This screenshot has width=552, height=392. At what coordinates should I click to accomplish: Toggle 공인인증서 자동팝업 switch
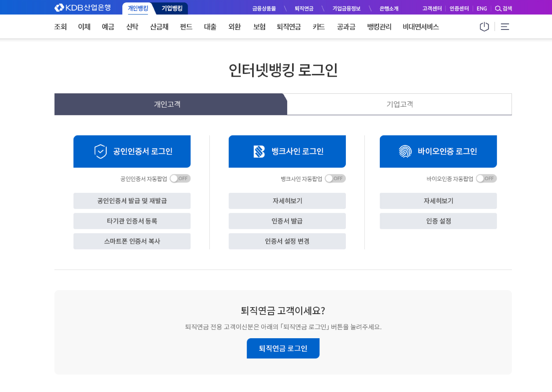click(x=180, y=179)
